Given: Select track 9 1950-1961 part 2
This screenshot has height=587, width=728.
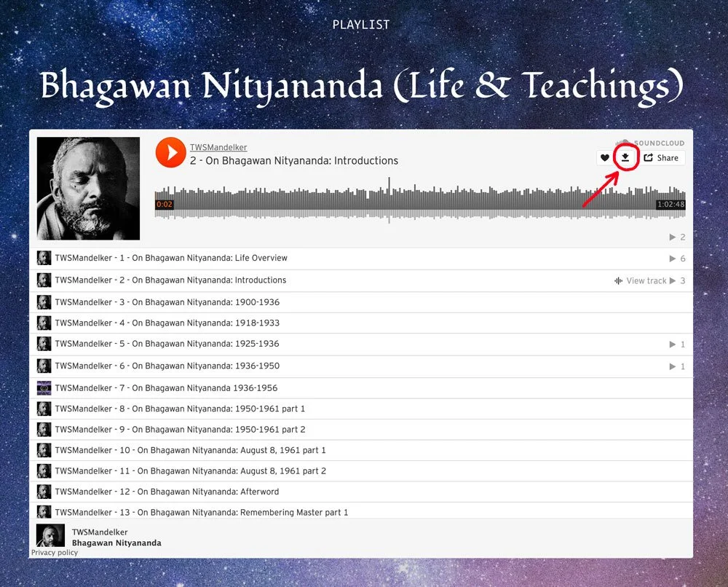Looking at the screenshot, I should coord(361,430).
